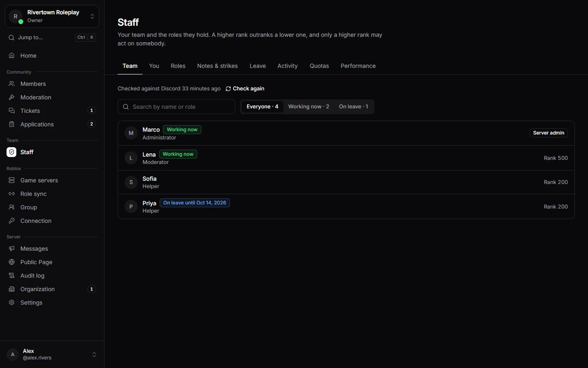
Task: Expand the Rivertown Roleplay server switcher
Action: (x=52, y=16)
